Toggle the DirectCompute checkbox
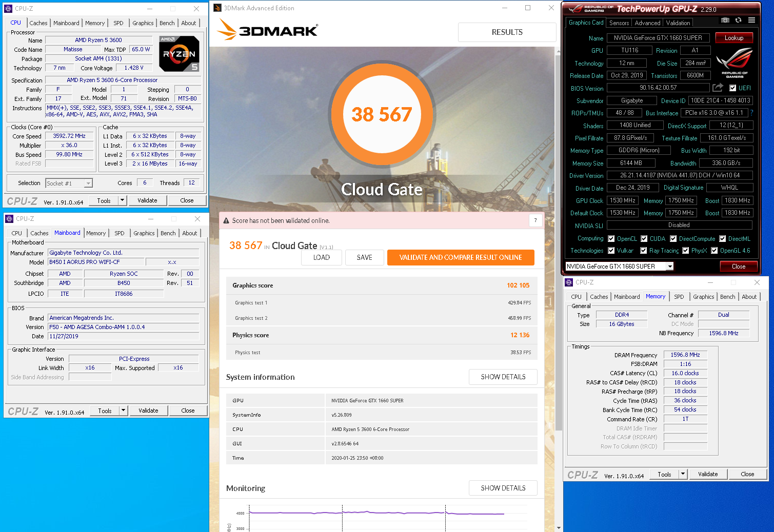 (x=673, y=239)
